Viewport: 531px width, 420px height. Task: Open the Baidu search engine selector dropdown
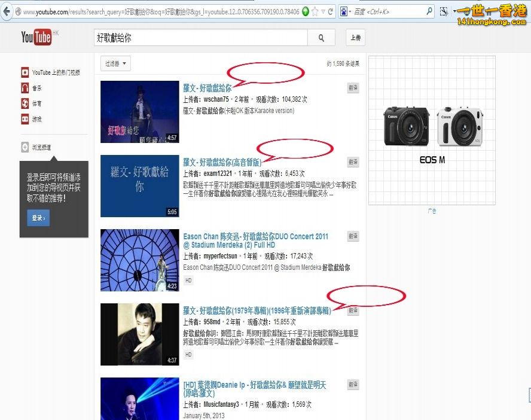346,11
